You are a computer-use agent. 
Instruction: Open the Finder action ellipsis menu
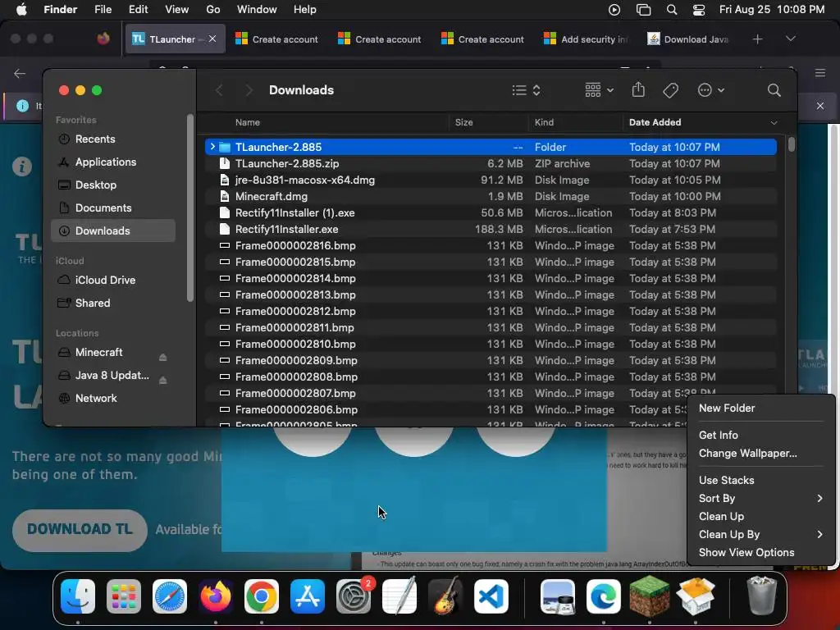tap(711, 90)
